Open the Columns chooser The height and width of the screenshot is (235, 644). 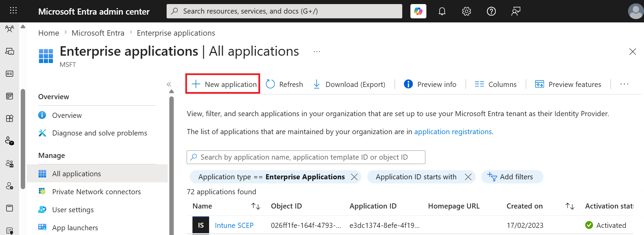tap(496, 84)
